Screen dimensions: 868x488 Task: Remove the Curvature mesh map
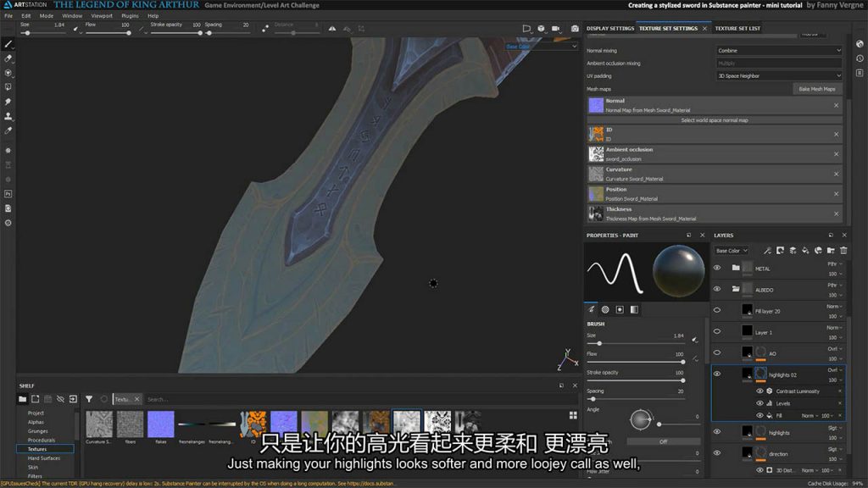[836, 174]
